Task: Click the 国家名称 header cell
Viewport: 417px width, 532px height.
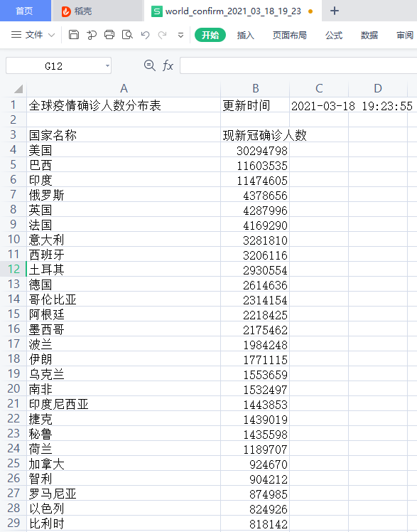Action: click(x=124, y=135)
